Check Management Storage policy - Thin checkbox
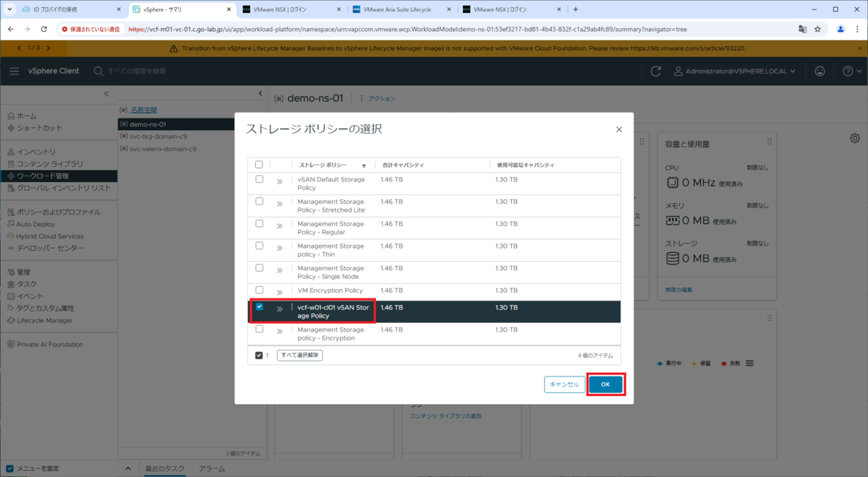868x477 pixels. tap(259, 246)
